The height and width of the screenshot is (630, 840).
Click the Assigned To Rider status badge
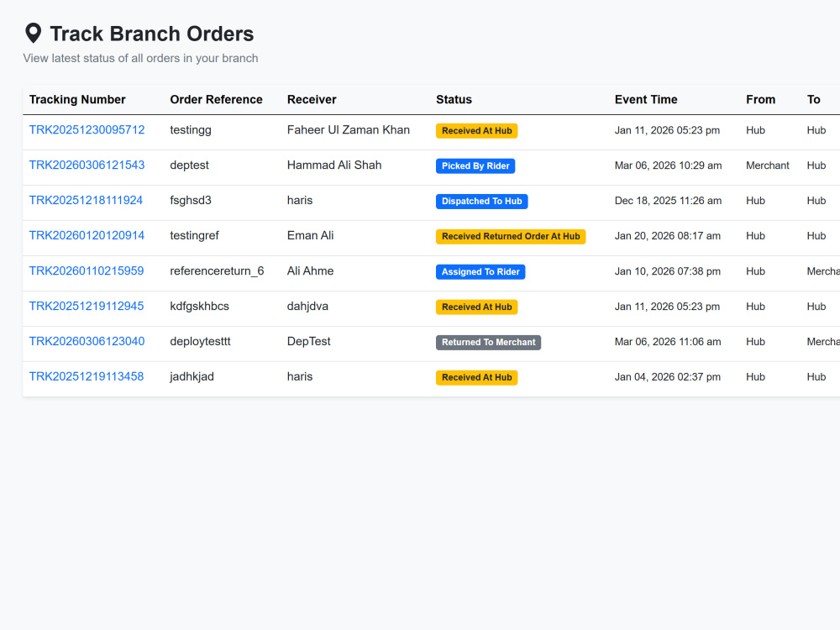pyautogui.click(x=480, y=271)
